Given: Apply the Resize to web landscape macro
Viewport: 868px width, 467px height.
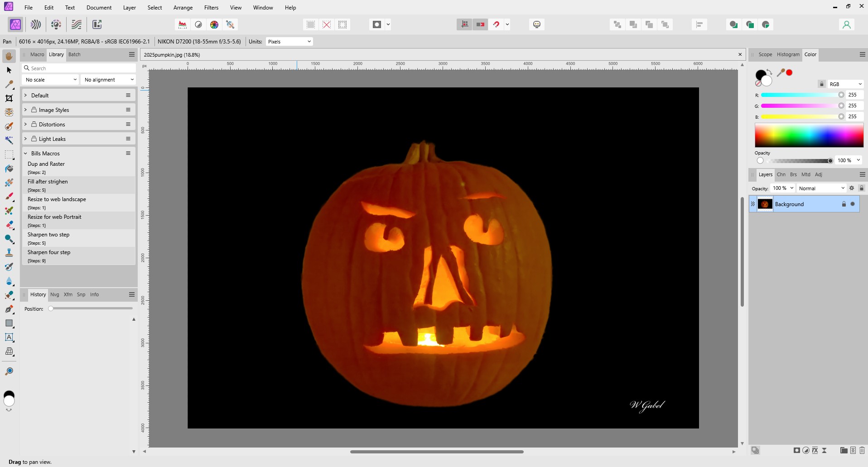Looking at the screenshot, I should tap(57, 199).
